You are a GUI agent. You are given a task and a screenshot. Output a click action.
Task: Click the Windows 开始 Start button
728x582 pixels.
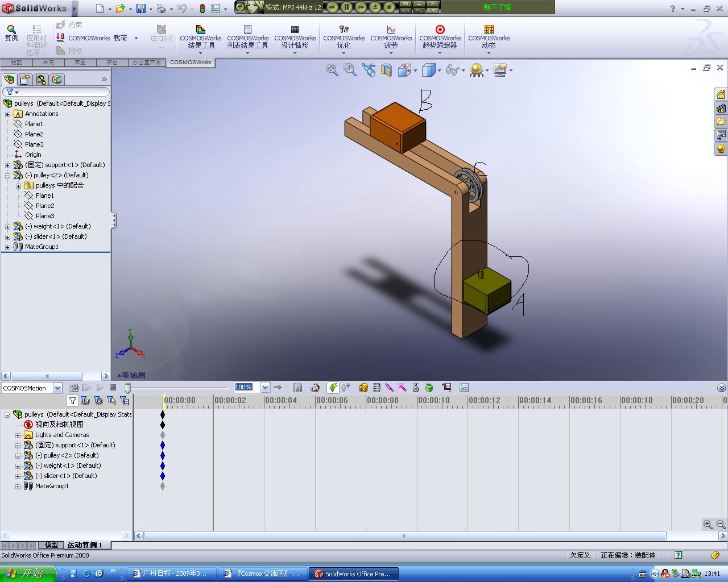(28, 573)
